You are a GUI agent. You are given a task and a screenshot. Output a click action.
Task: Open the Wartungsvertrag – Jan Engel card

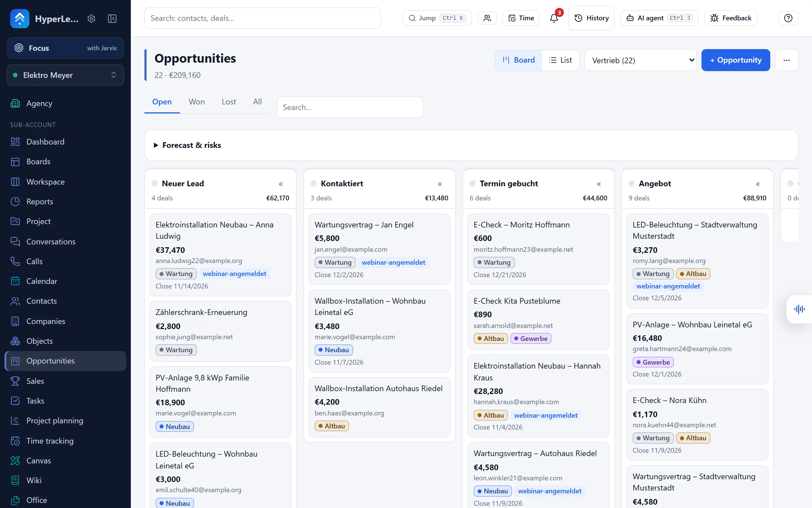379,249
